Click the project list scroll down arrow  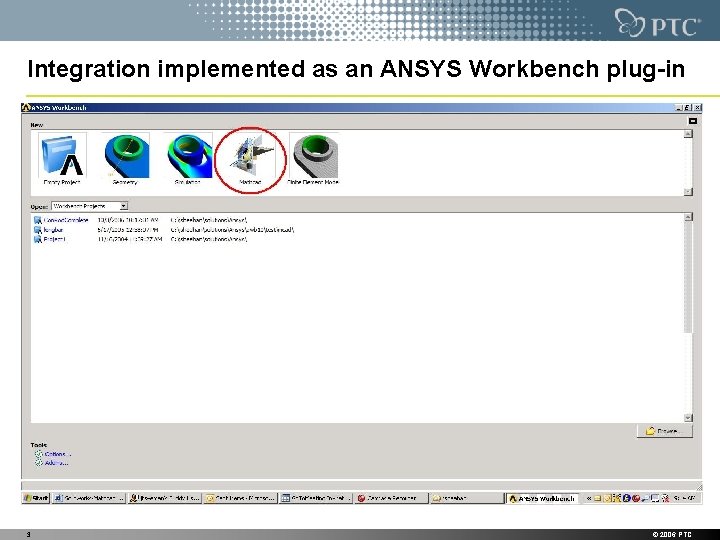[688, 417]
